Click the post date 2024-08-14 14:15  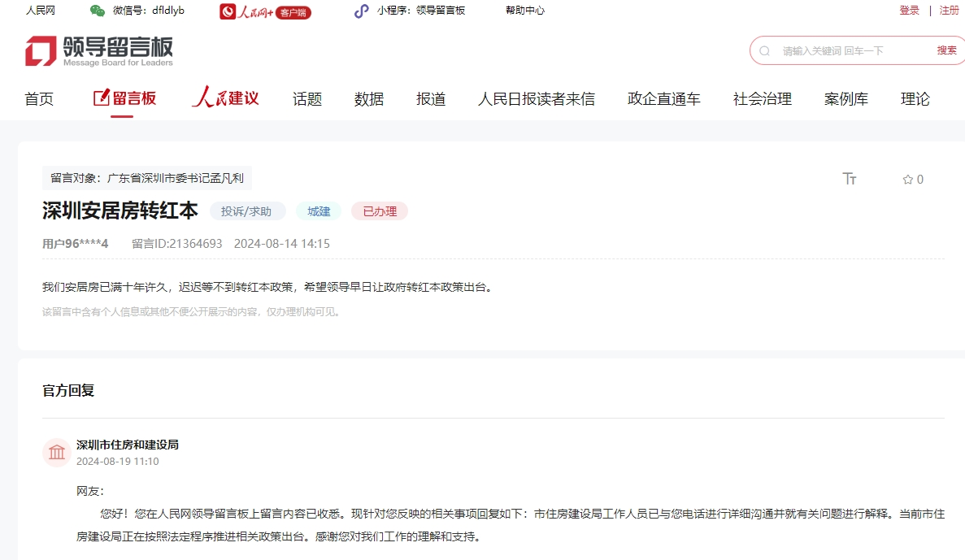[x=282, y=244]
